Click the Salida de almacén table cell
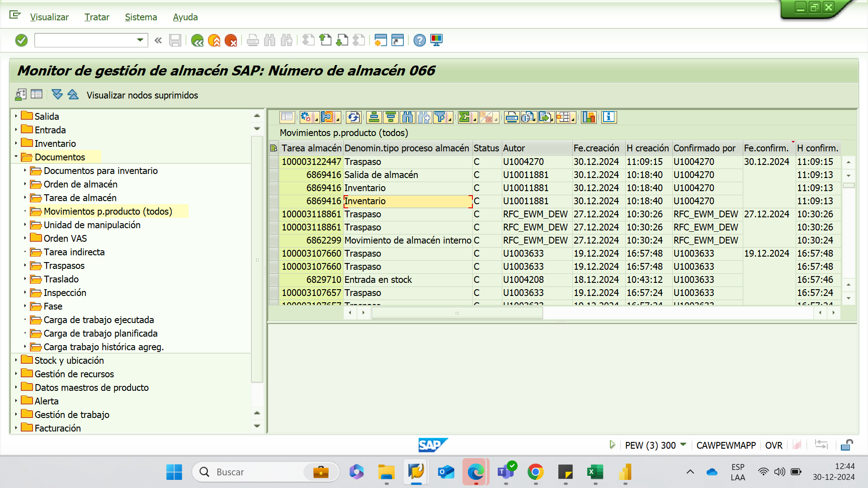The height and width of the screenshot is (488, 868). pyautogui.click(x=408, y=175)
